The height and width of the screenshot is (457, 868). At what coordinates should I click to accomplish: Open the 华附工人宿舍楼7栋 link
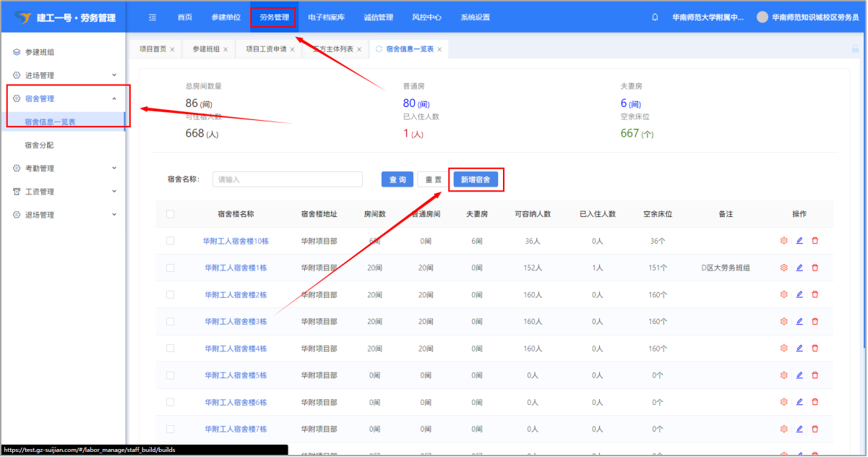(236, 429)
